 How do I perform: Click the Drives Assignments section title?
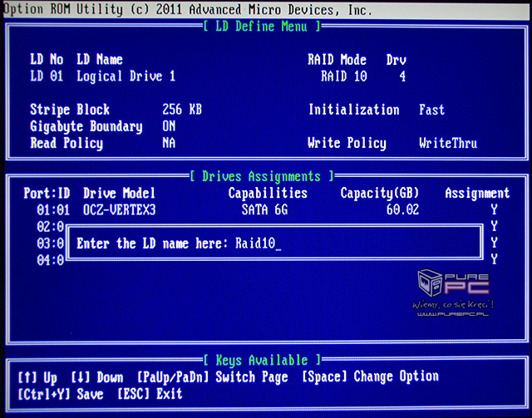(x=262, y=177)
